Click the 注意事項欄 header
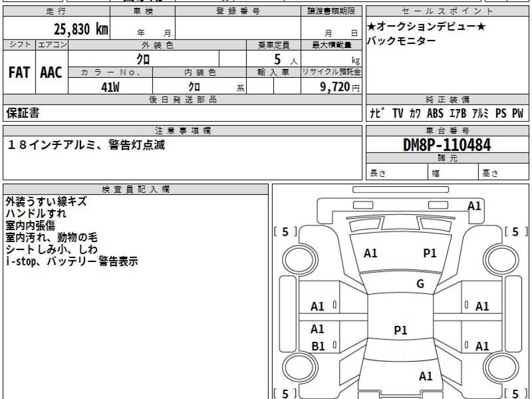Image resolution: width=532 pixels, height=399 pixels. pos(183,130)
